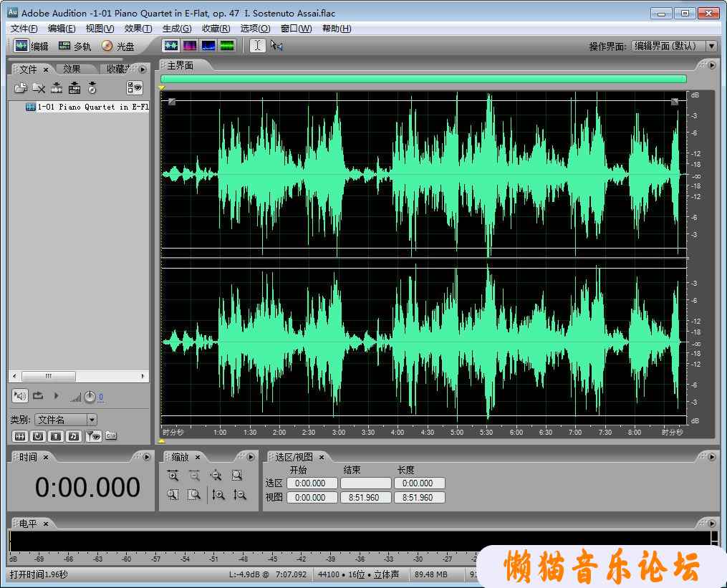Open the 效果(T) menu

point(138,29)
